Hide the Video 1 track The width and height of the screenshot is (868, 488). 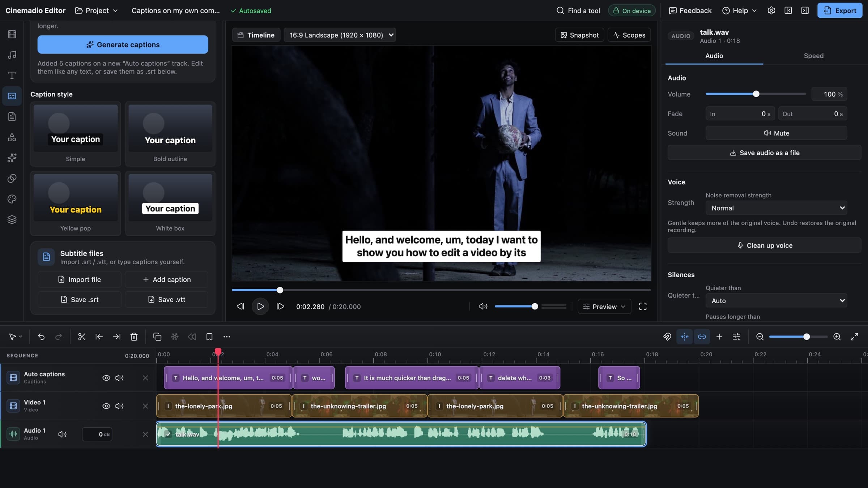[x=106, y=406]
